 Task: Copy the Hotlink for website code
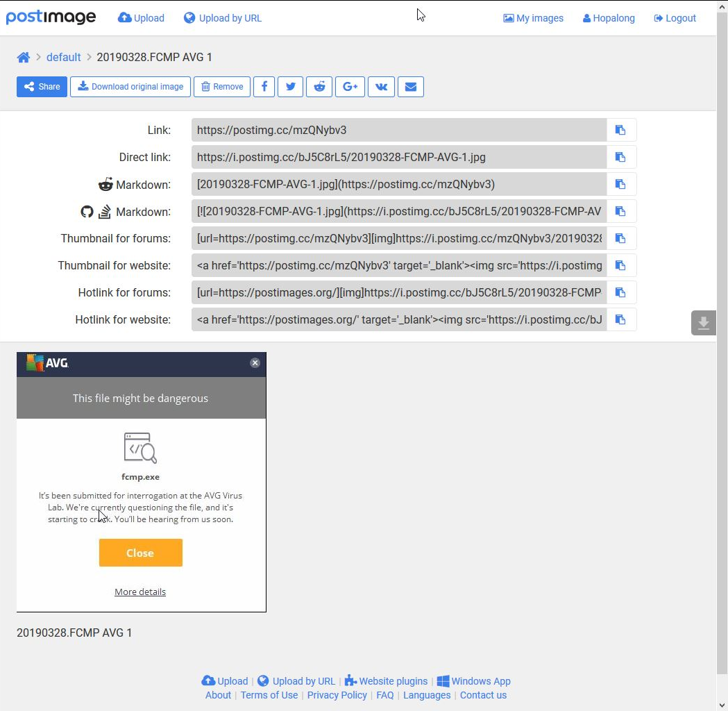point(620,319)
